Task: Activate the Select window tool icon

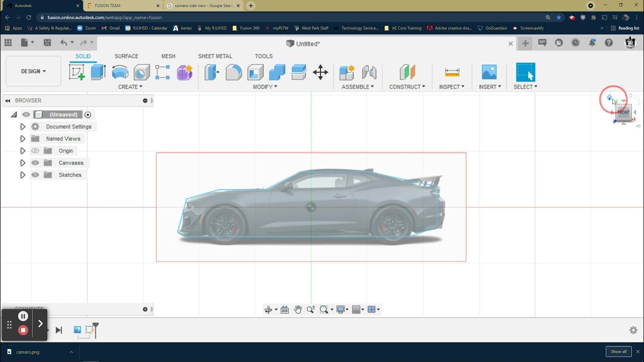Action: click(x=526, y=72)
